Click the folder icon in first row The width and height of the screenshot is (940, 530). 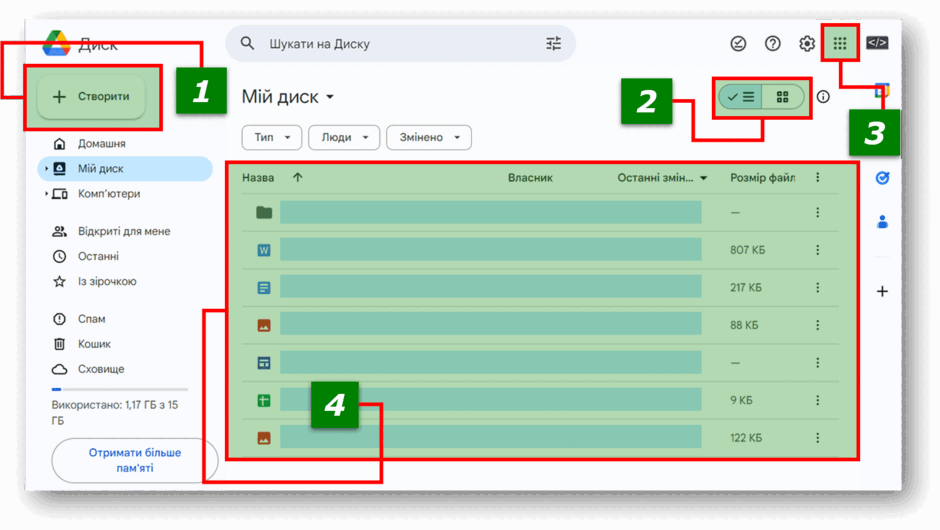pyautogui.click(x=264, y=212)
